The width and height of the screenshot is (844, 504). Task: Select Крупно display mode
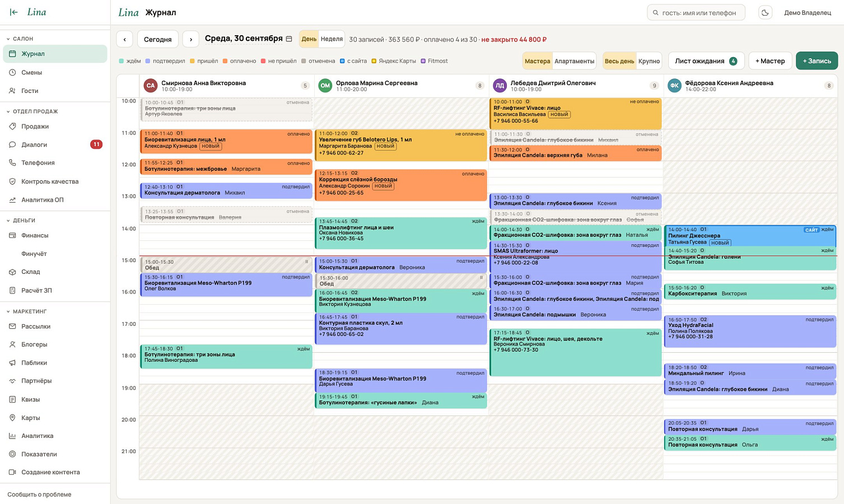pos(649,61)
